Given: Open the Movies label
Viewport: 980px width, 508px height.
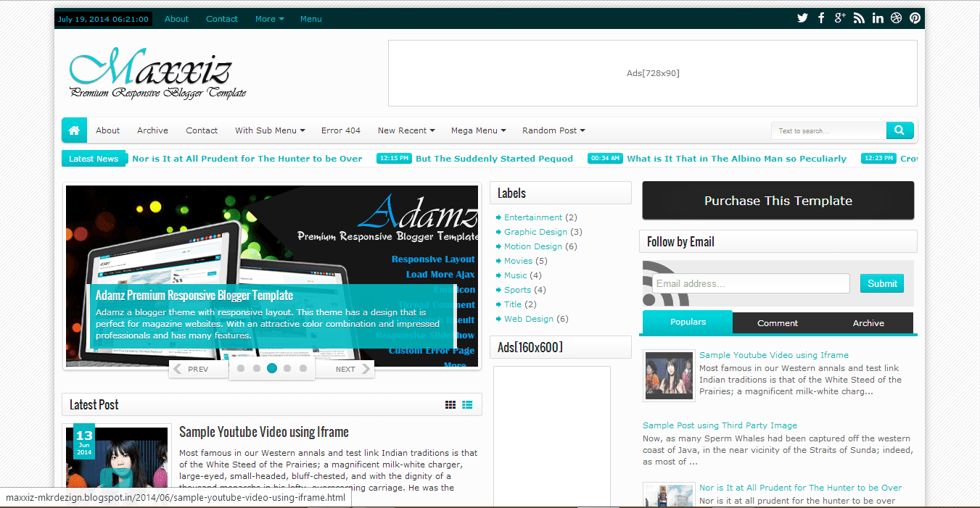Looking at the screenshot, I should click(519, 261).
